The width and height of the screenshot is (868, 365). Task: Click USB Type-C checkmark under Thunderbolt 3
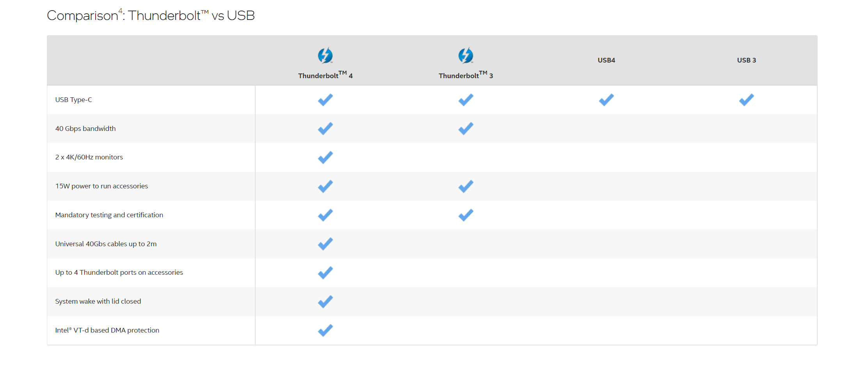tap(466, 100)
